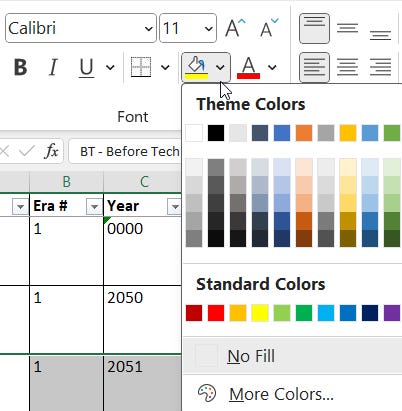402x411 pixels.
Task: Click formula bar text BT - Before Tech
Action: pyautogui.click(x=130, y=152)
